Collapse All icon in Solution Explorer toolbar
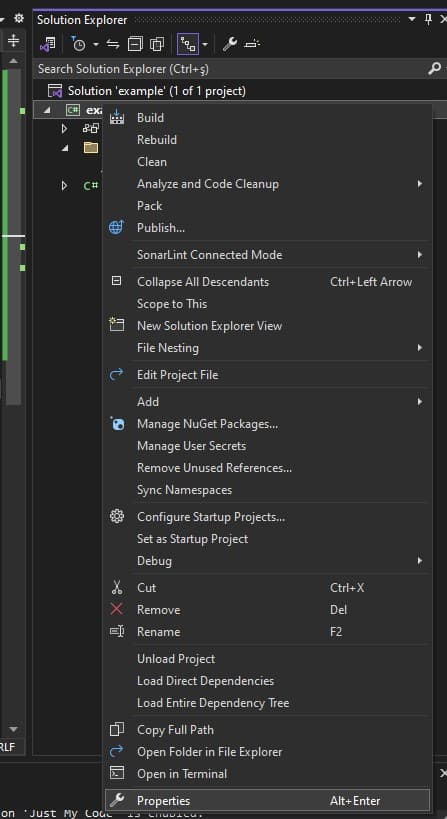Image resolution: width=447 pixels, height=819 pixels. pyautogui.click(x=135, y=44)
